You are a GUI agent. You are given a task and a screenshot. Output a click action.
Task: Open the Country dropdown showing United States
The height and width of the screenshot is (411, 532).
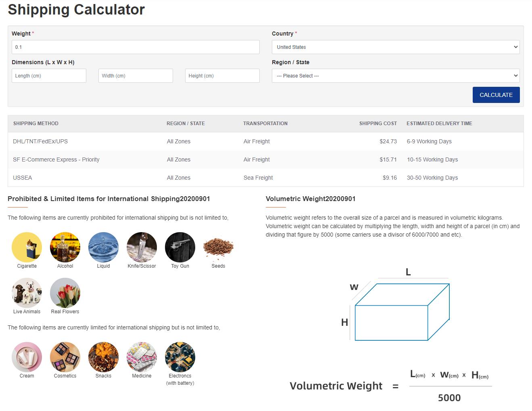396,47
